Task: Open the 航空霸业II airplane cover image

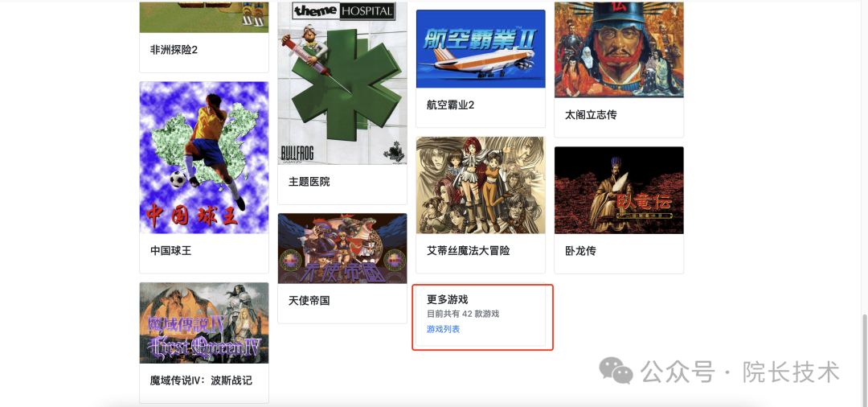Action: pyautogui.click(x=481, y=49)
